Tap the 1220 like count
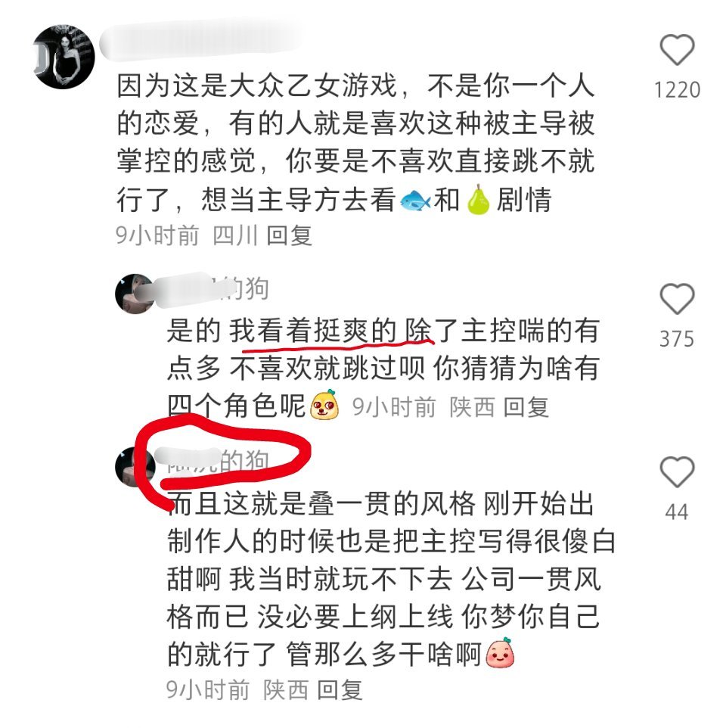Screen dimensions: 726x728 677,89
